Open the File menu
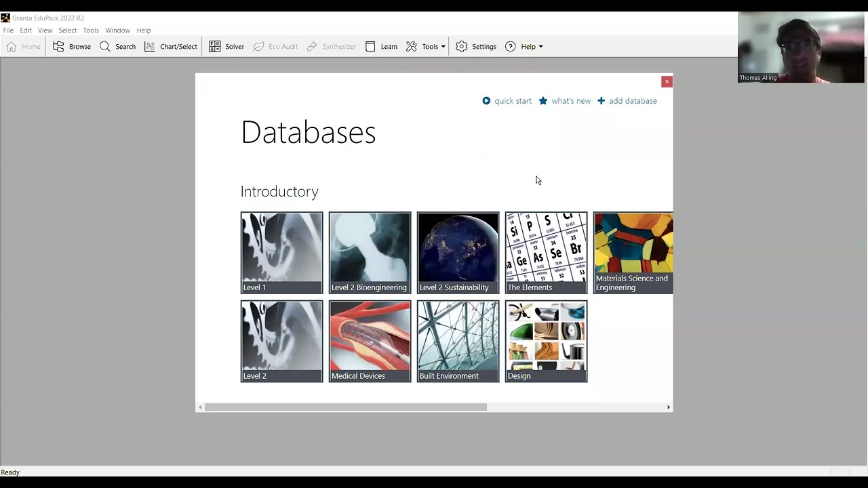The image size is (868, 488). [8, 30]
